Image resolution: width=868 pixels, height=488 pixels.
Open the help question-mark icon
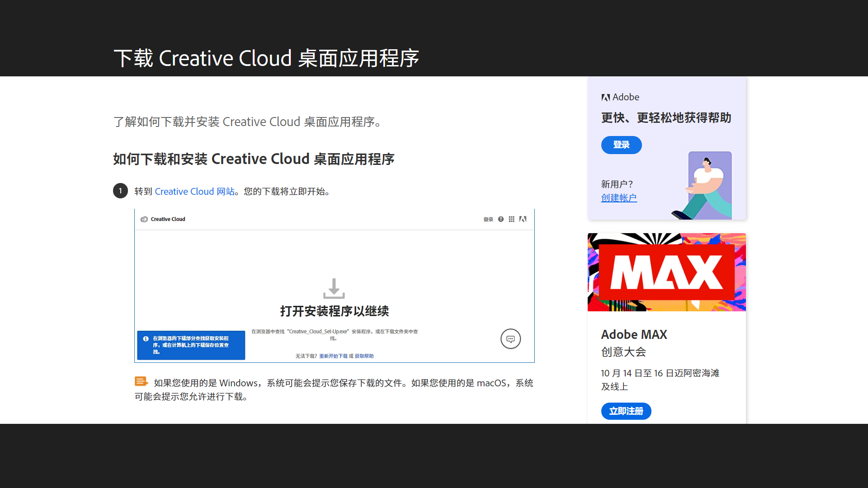(501, 219)
